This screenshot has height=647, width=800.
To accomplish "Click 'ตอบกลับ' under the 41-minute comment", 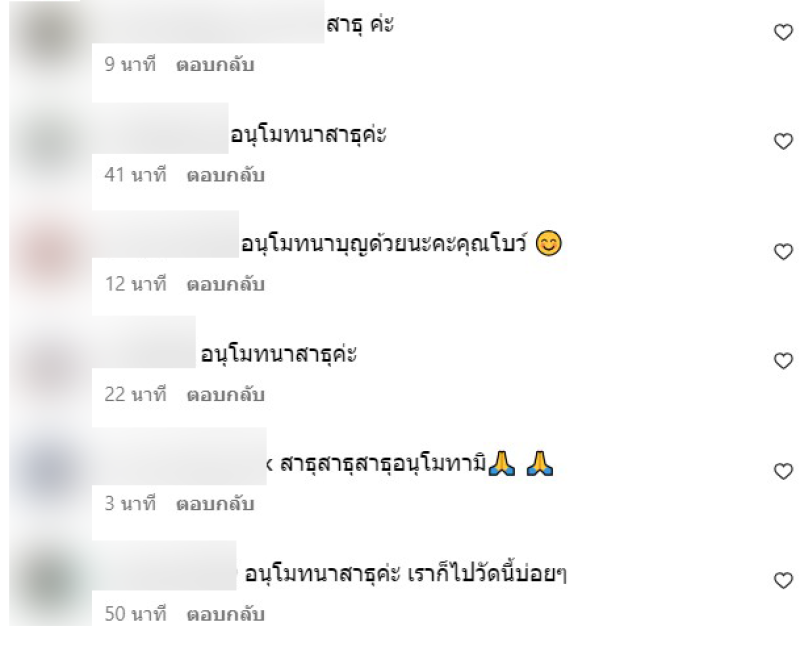I will pyautogui.click(x=226, y=175).
